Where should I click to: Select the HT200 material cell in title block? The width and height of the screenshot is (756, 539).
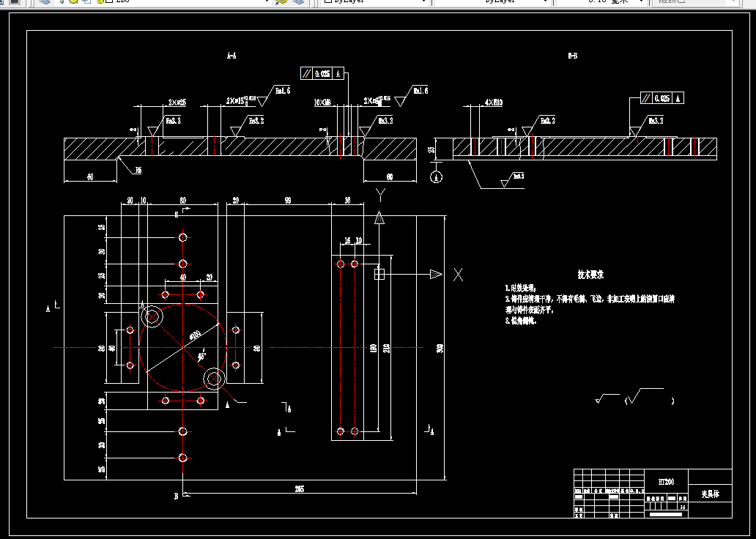coord(667,482)
